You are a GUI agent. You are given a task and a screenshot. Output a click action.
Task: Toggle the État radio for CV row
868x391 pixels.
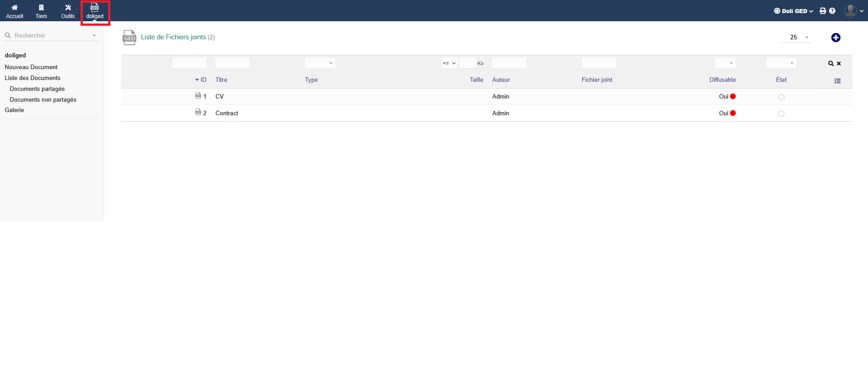781,97
